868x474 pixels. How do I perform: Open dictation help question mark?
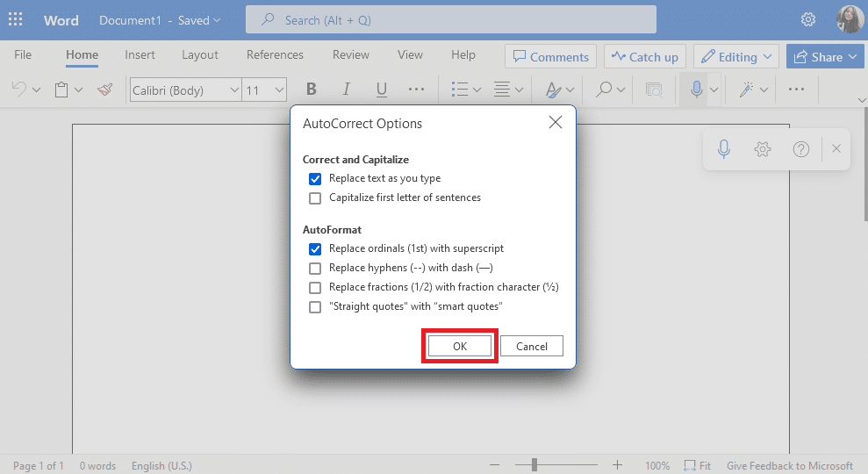click(801, 149)
